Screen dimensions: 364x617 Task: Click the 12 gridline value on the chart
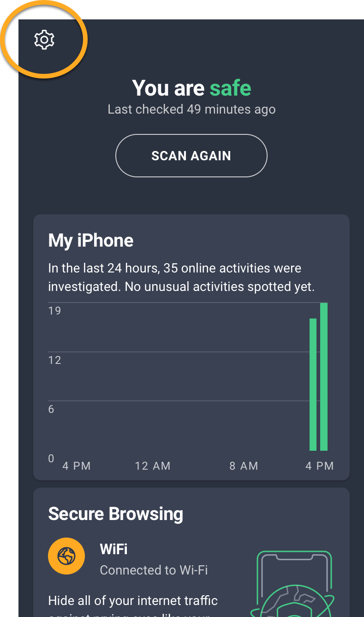(54, 360)
